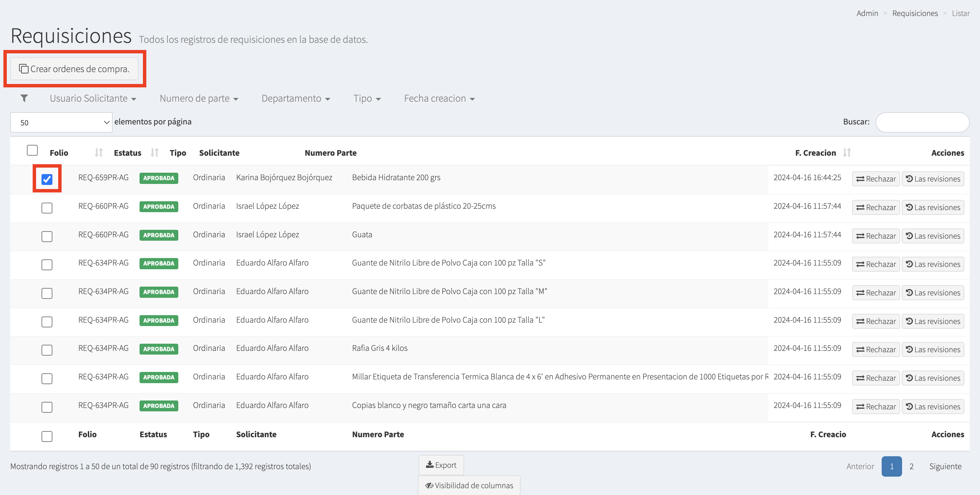Open Visibilidad de columnas eye button

coord(469,485)
